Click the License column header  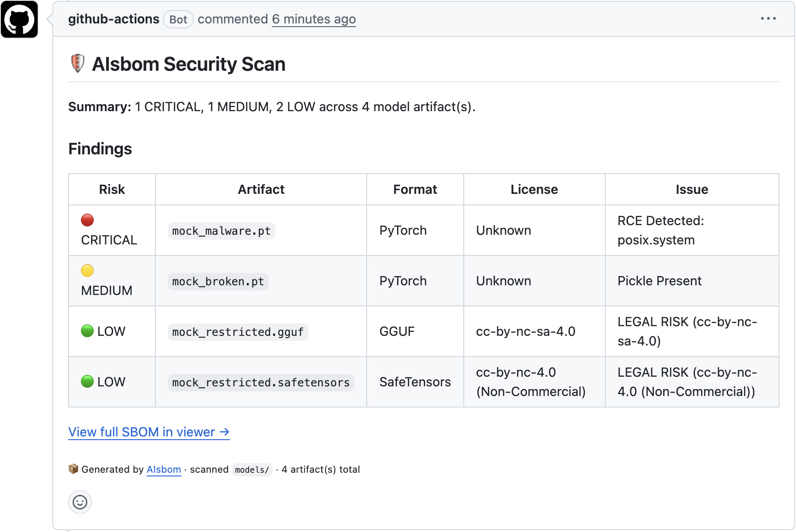pos(534,189)
